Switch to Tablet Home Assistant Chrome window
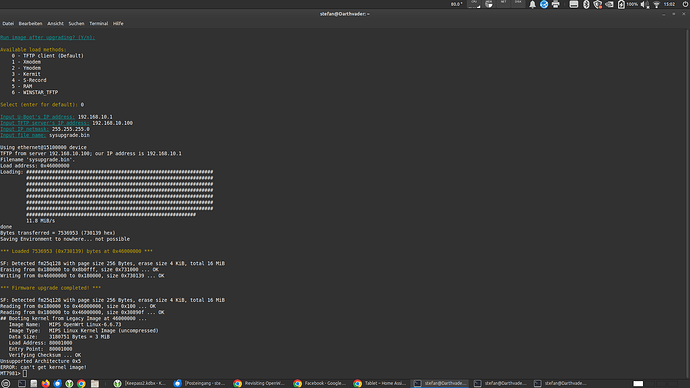The height and width of the screenshot is (388, 690). coord(380,384)
